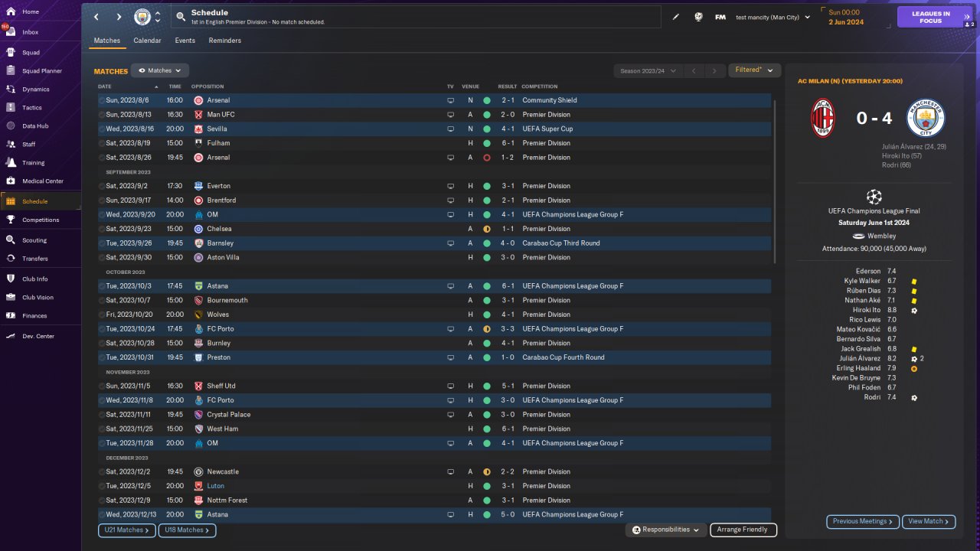Viewport: 980px width, 551px height.
Task: Click the Man City badge in top bar
Action: coord(142,17)
